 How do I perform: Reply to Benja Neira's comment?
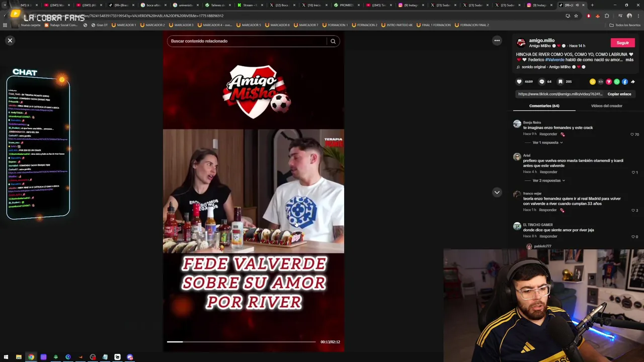point(548,134)
